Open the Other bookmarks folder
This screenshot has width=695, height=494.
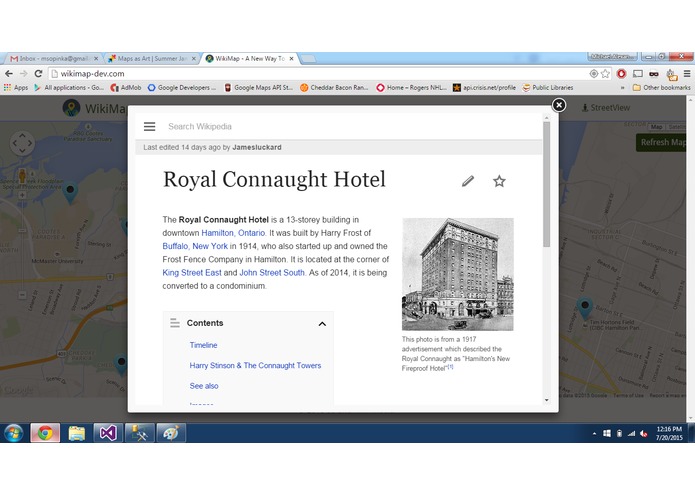pos(661,88)
